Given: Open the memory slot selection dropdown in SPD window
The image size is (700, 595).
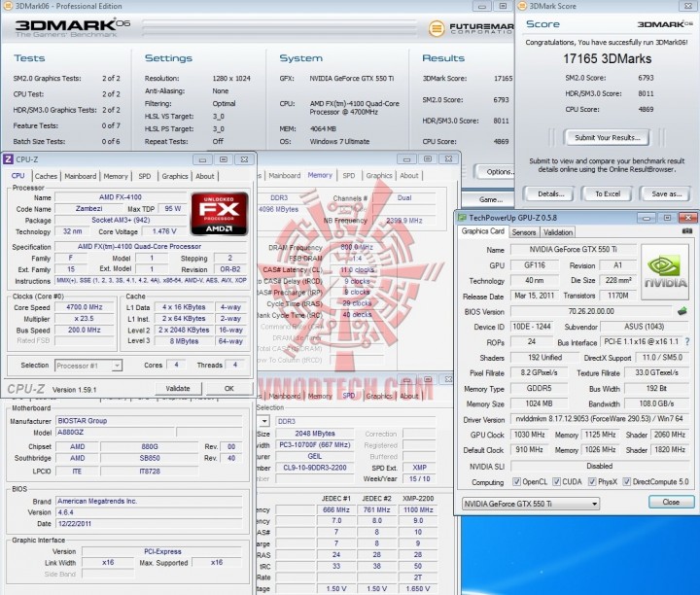Looking at the screenshot, I should (x=264, y=421).
